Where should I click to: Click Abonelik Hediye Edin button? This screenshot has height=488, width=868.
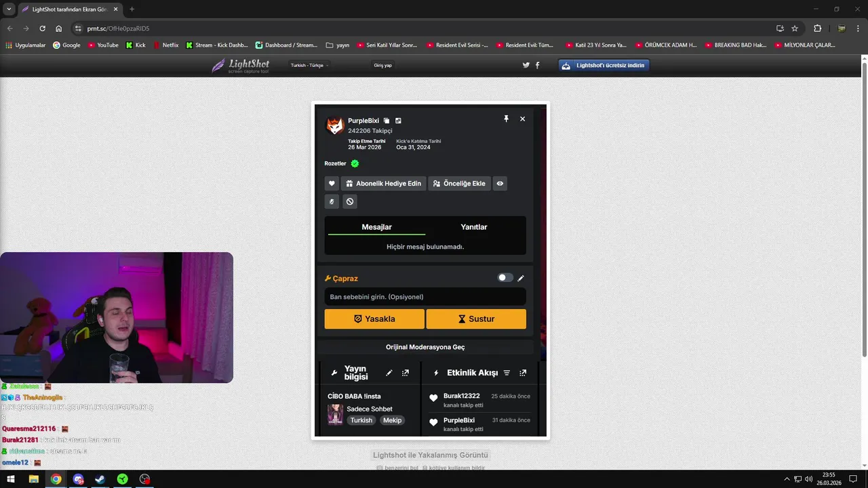point(383,184)
